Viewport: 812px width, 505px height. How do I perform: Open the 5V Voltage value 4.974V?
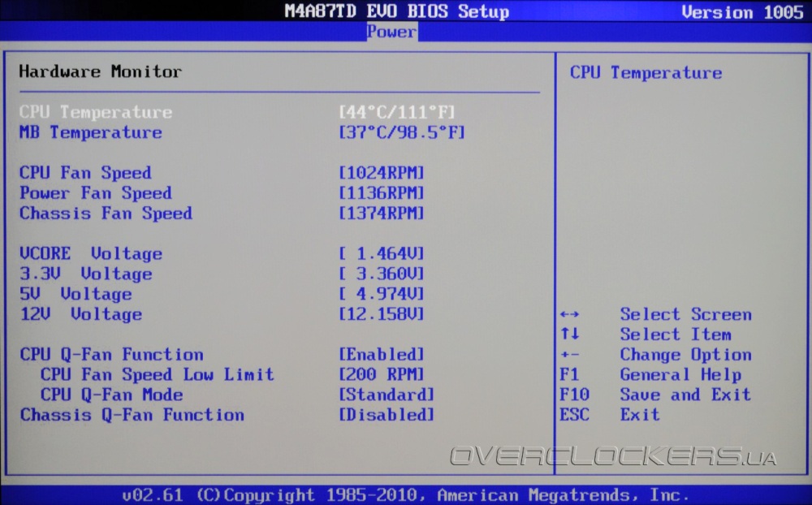pos(381,294)
